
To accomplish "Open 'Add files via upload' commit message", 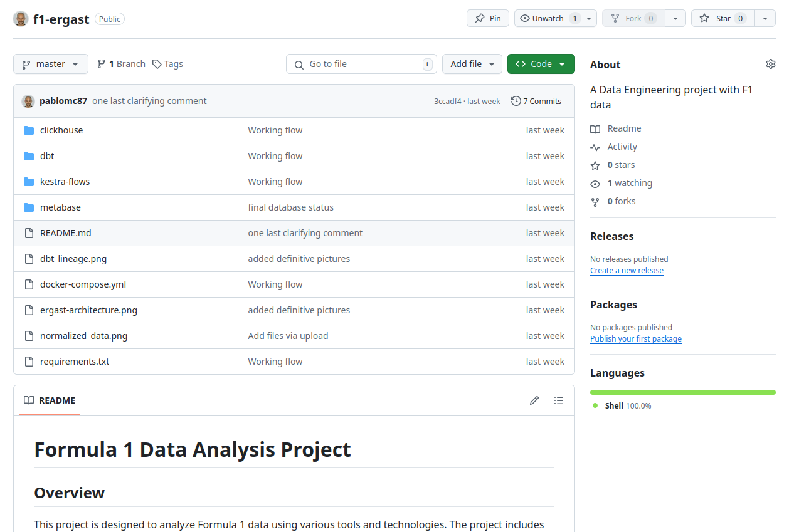I will click(x=288, y=336).
